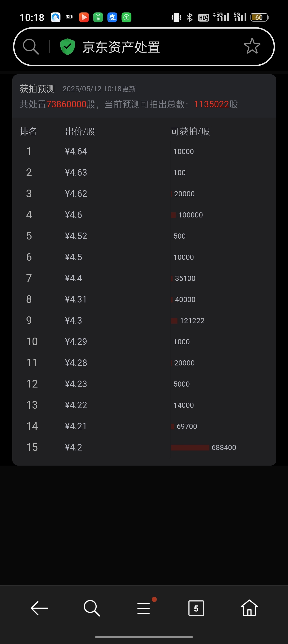Go back with the left arrow
The image size is (288, 644).
39,608
